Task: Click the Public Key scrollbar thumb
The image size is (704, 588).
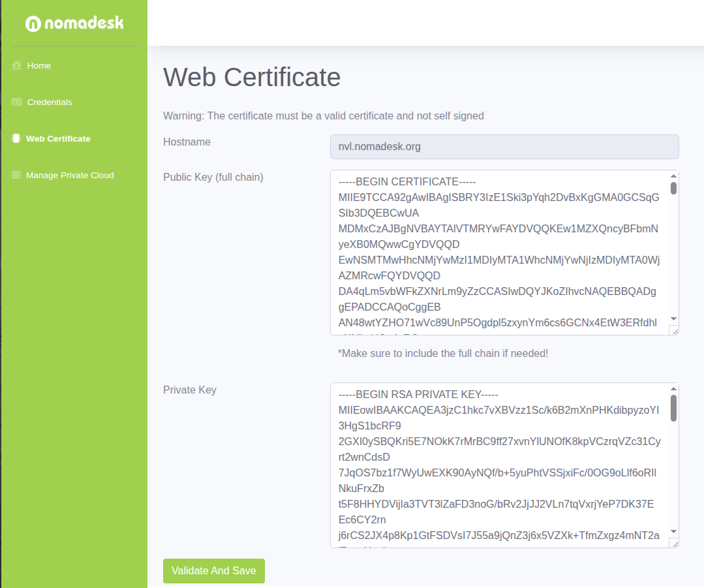Action: (673, 188)
